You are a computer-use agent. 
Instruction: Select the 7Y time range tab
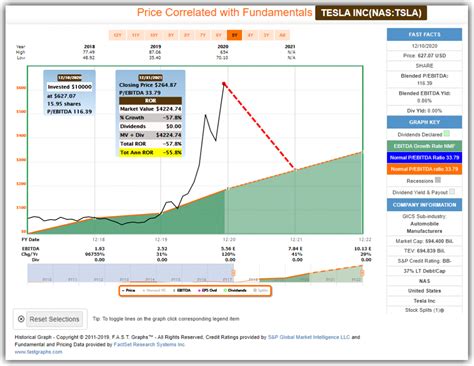pos(203,35)
